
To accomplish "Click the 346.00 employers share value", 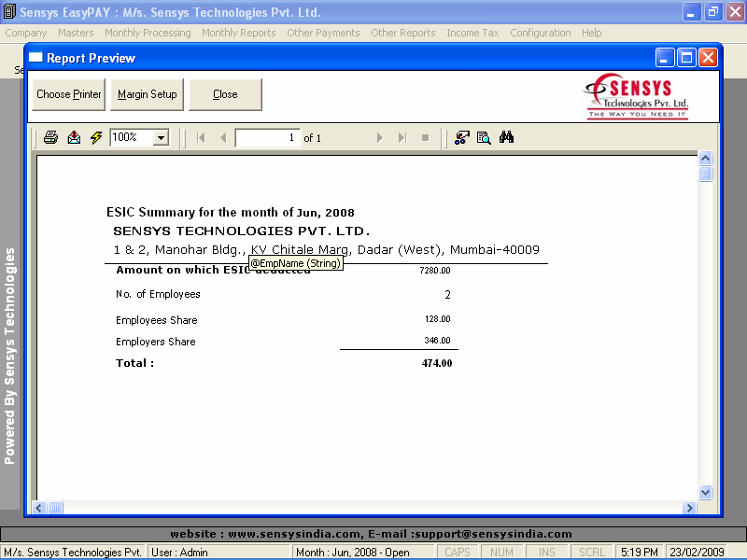I will (x=437, y=341).
